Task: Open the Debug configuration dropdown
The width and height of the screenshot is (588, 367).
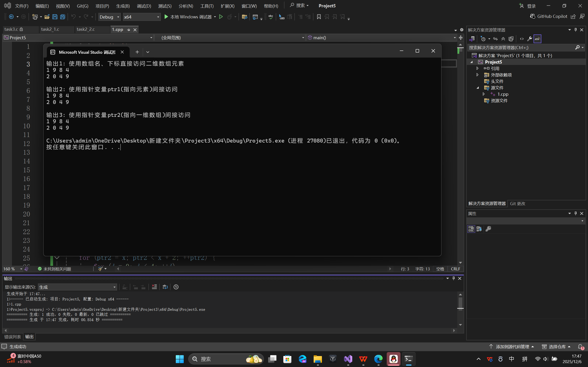Action: [x=110, y=17]
